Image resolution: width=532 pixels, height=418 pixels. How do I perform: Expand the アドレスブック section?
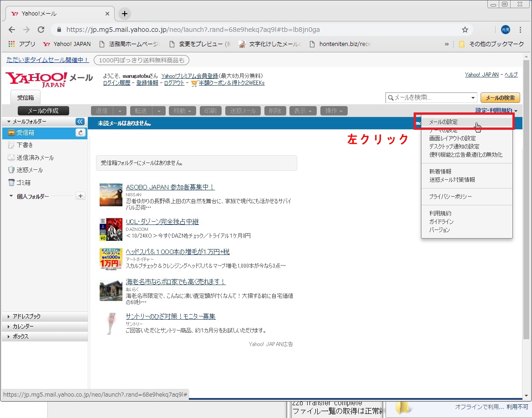[x=26, y=316]
